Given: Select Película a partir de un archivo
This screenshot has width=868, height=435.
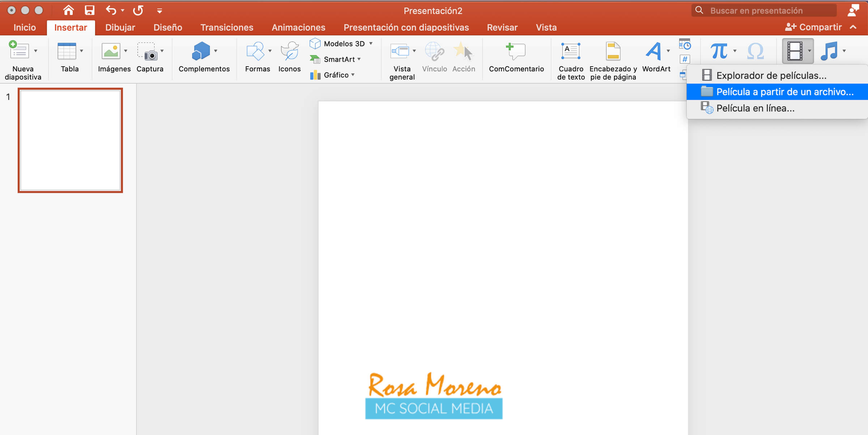Looking at the screenshot, I should 784,92.
